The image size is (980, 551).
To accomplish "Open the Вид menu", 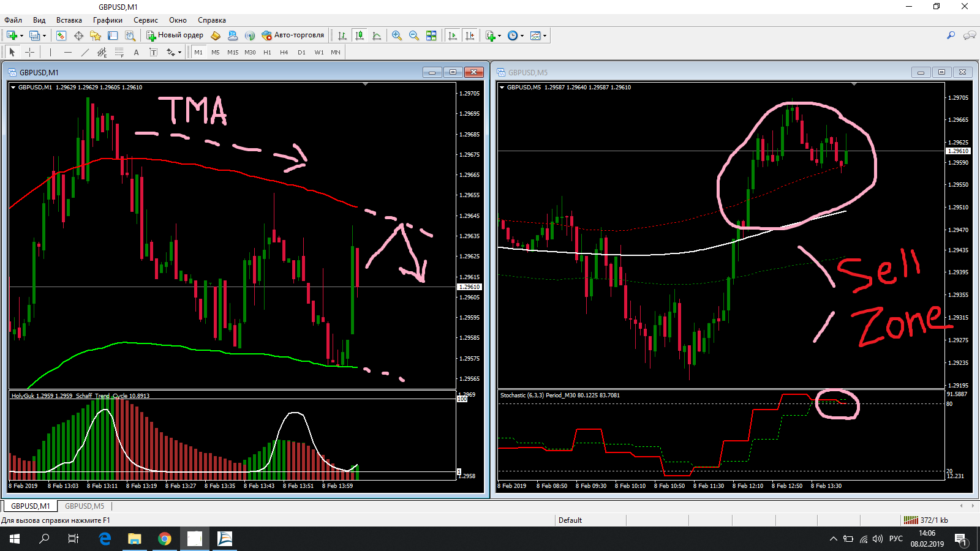I will (39, 20).
